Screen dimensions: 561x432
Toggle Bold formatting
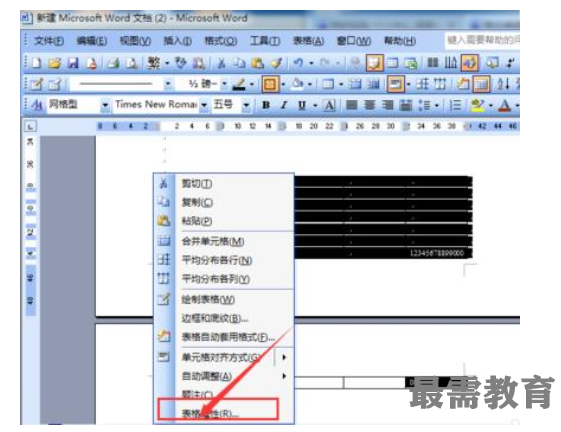point(266,105)
